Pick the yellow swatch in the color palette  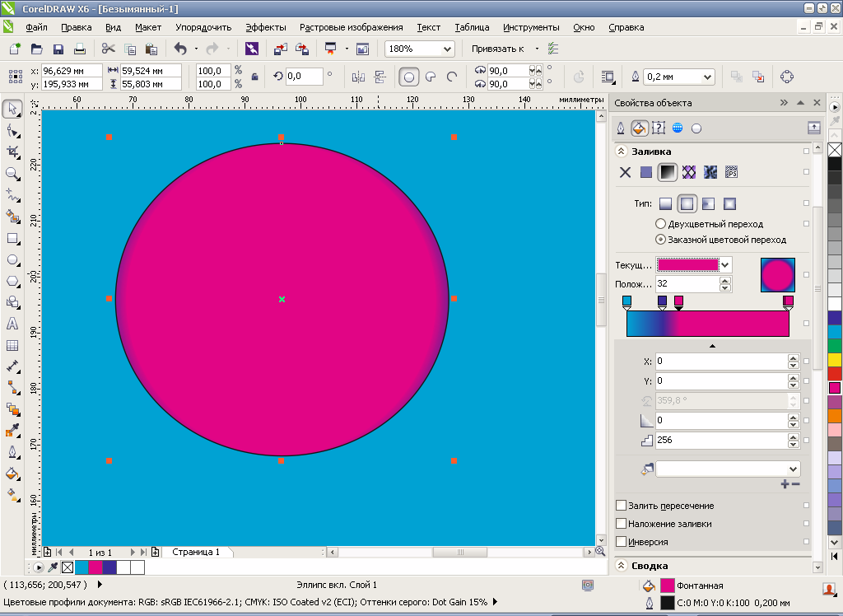835,359
